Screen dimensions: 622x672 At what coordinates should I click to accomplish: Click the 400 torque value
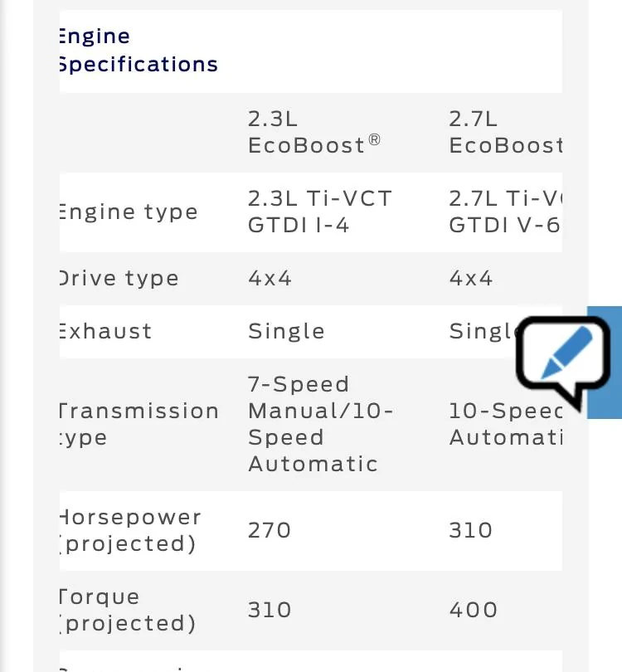pyautogui.click(x=473, y=611)
